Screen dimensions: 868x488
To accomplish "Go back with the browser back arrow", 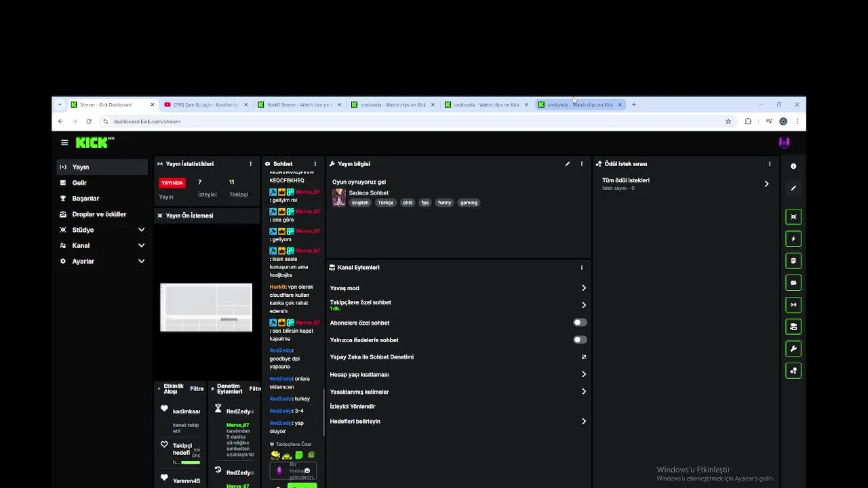I will pos(60,121).
